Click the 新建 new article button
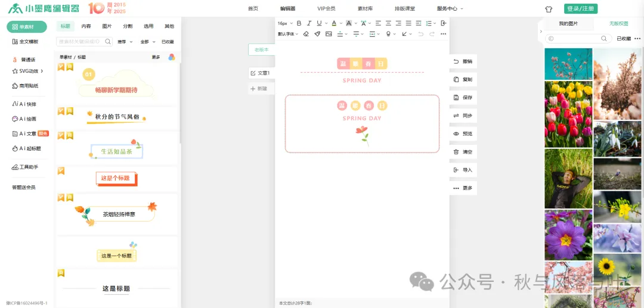This screenshot has width=644, height=308. tap(259, 88)
